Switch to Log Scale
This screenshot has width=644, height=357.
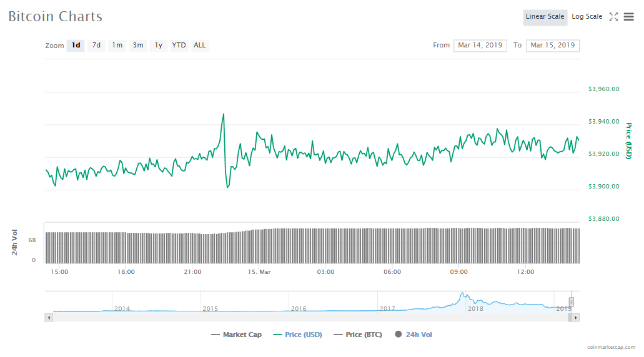point(587,17)
